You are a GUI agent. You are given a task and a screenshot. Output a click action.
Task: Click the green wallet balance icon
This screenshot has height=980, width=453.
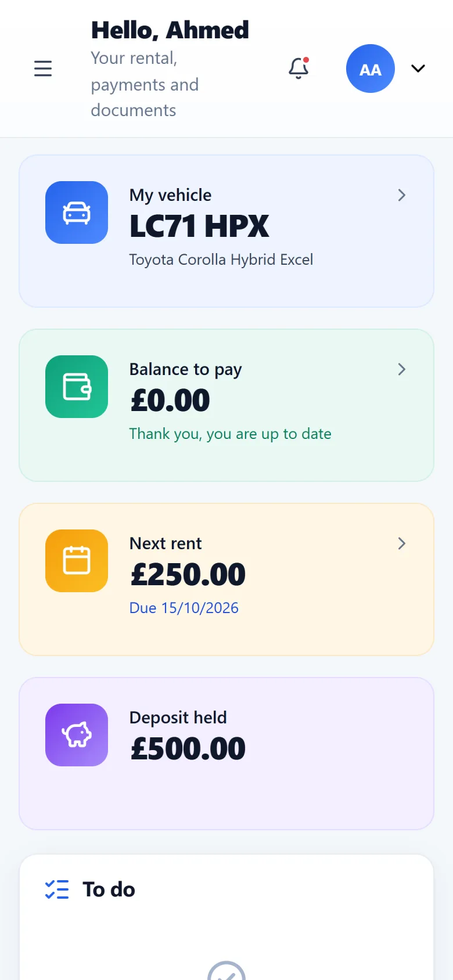tap(77, 387)
